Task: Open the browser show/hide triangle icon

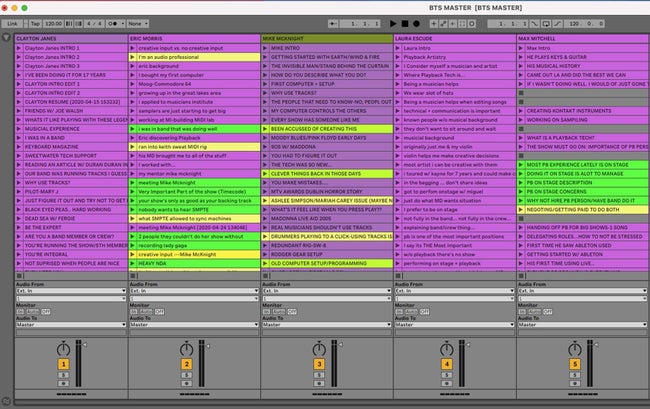Action: [6, 38]
